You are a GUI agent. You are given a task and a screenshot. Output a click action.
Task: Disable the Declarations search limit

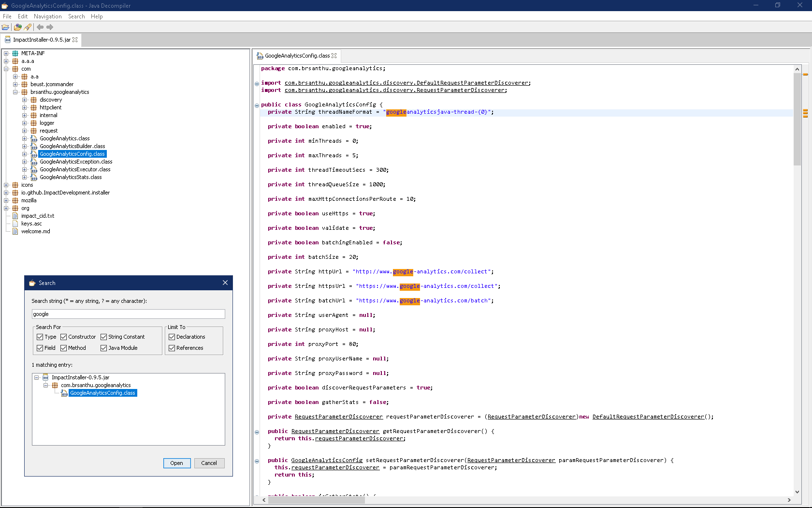coord(172,337)
